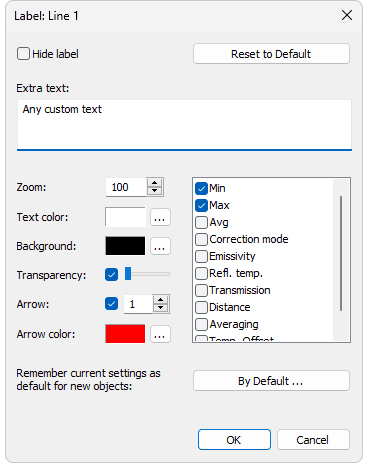Viewport: 368px width, 468px height.
Task: Open Arrow color picker ellipsis button
Action: point(160,334)
